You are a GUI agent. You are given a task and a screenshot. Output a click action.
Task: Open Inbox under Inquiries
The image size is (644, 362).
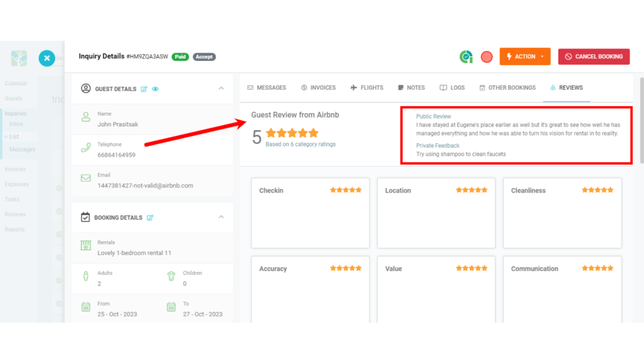(16, 124)
